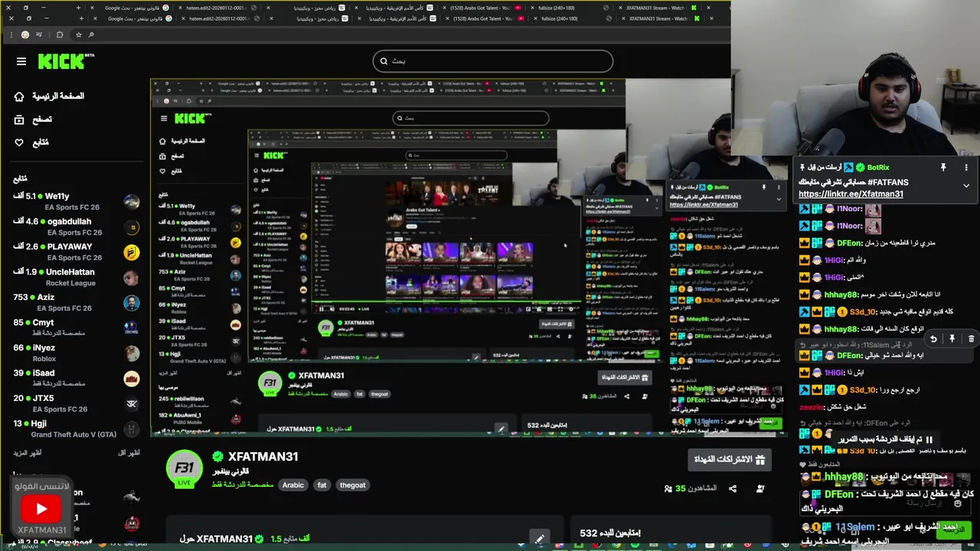
Task: Click the viewers count 35
Action: click(x=691, y=488)
